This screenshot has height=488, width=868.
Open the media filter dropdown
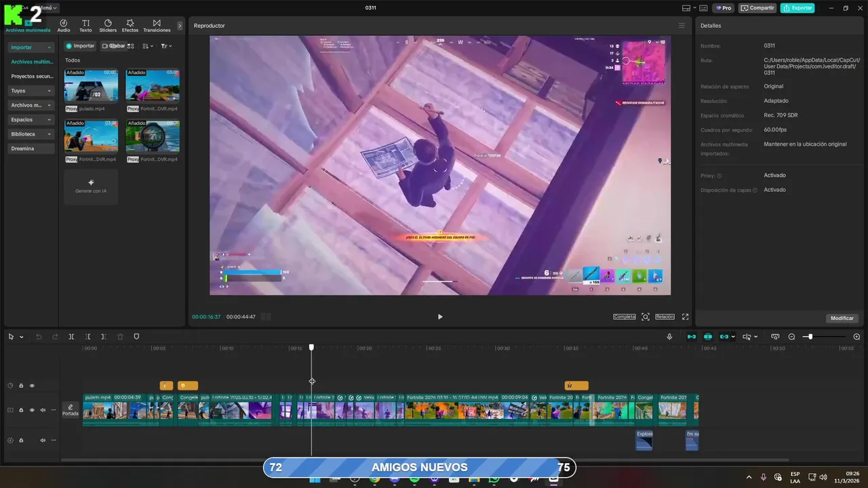click(x=167, y=46)
